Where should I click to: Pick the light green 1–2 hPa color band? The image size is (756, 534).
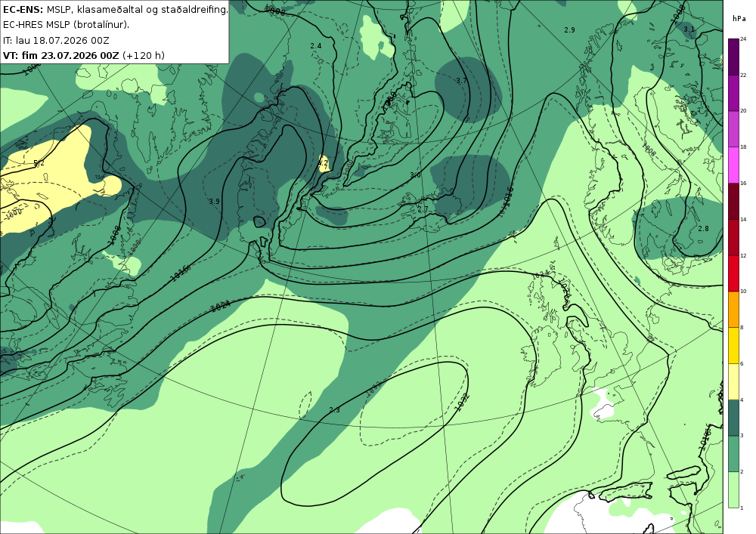pos(733,489)
